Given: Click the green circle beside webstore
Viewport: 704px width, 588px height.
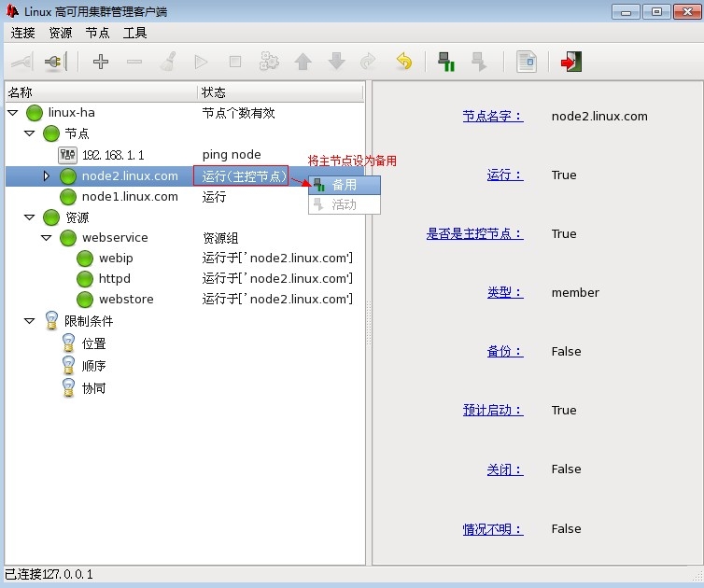Looking at the screenshot, I should click(x=85, y=300).
